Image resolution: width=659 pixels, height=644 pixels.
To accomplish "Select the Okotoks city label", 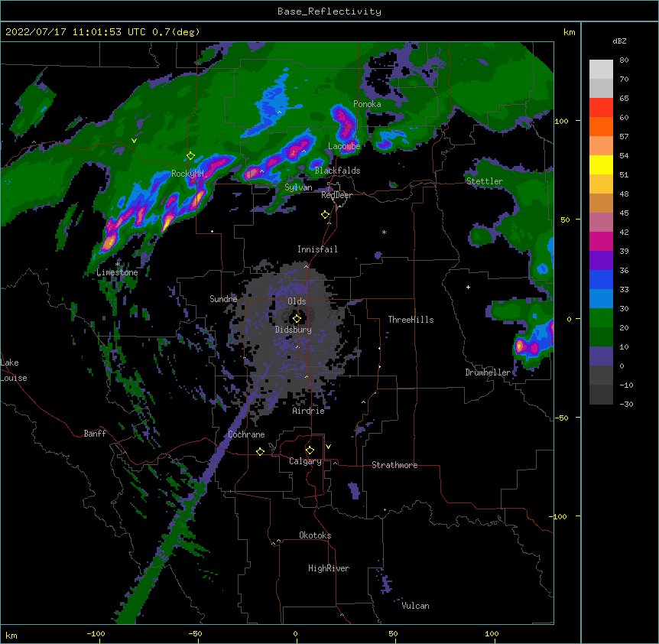I will (x=315, y=535).
